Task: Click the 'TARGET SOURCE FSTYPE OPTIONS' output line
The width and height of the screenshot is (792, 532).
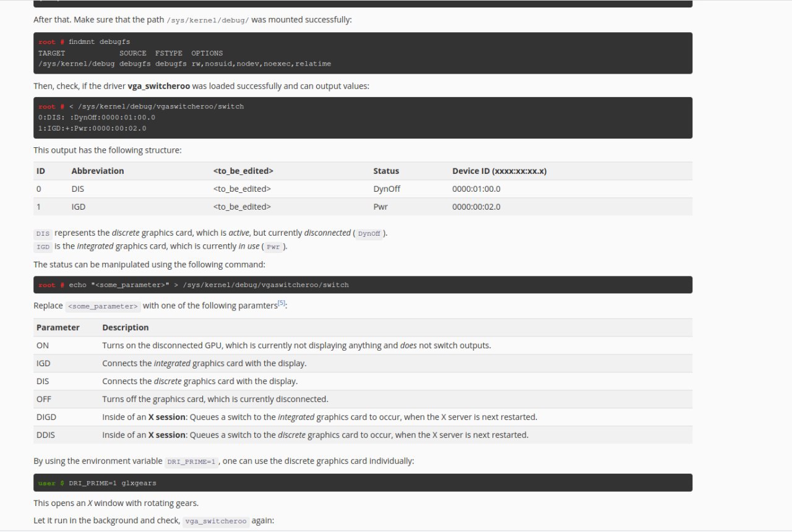Action: pyautogui.click(x=131, y=53)
